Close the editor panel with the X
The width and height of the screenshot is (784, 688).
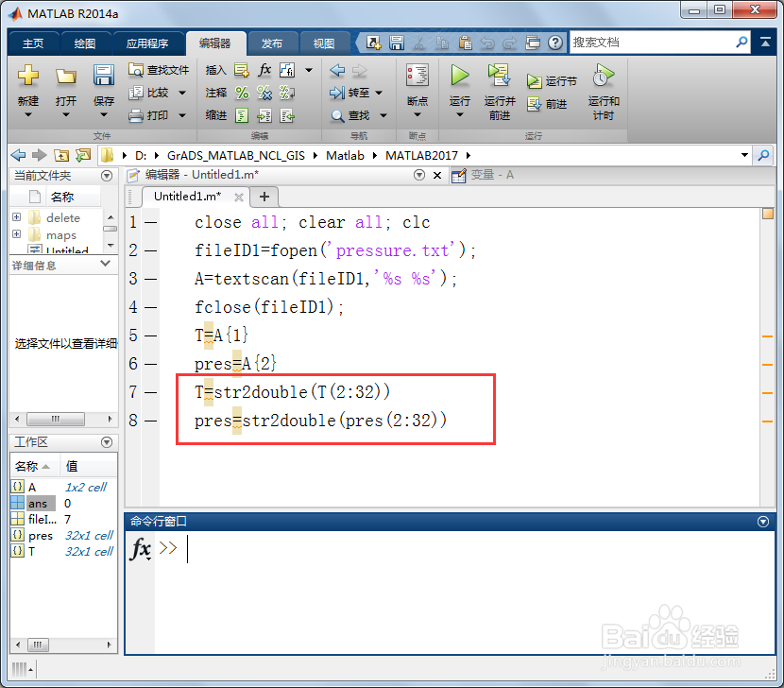(437, 175)
